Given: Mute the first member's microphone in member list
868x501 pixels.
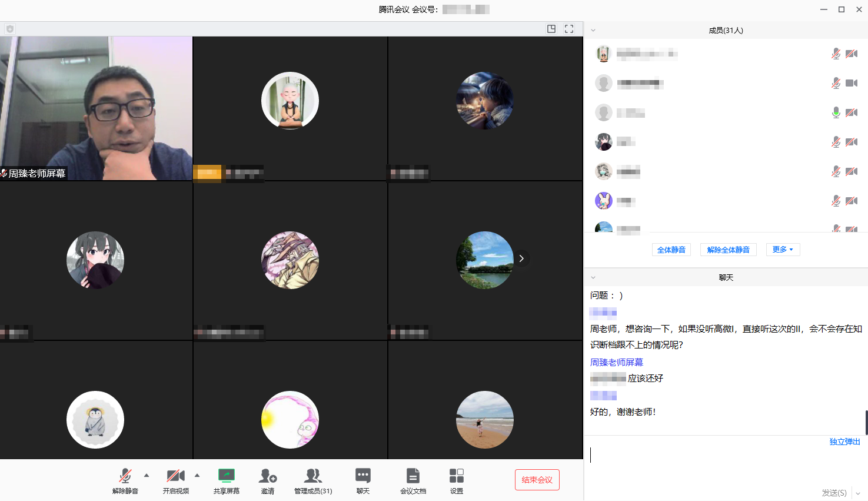Looking at the screenshot, I should [836, 53].
